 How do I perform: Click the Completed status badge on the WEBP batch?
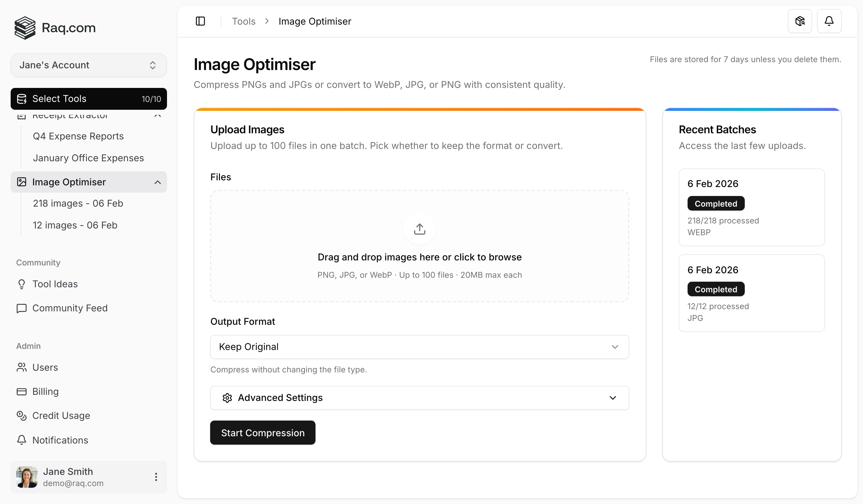tap(716, 203)
